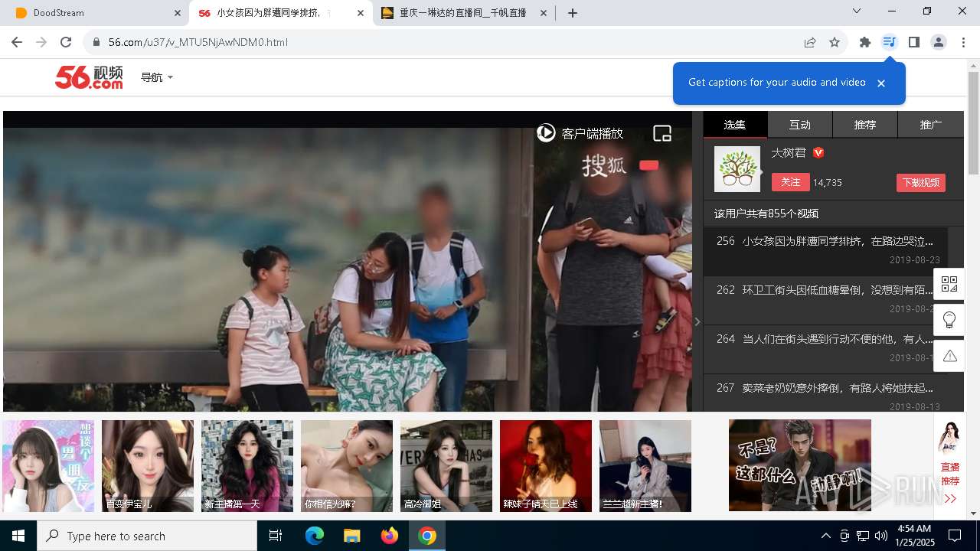
Task: Open a new browser tab
Action: point(573,13)
